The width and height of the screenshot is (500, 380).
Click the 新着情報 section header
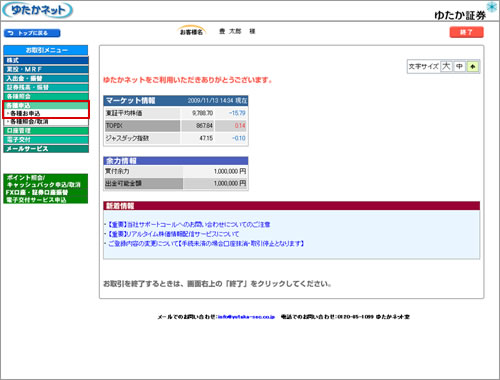pos(292,206)
